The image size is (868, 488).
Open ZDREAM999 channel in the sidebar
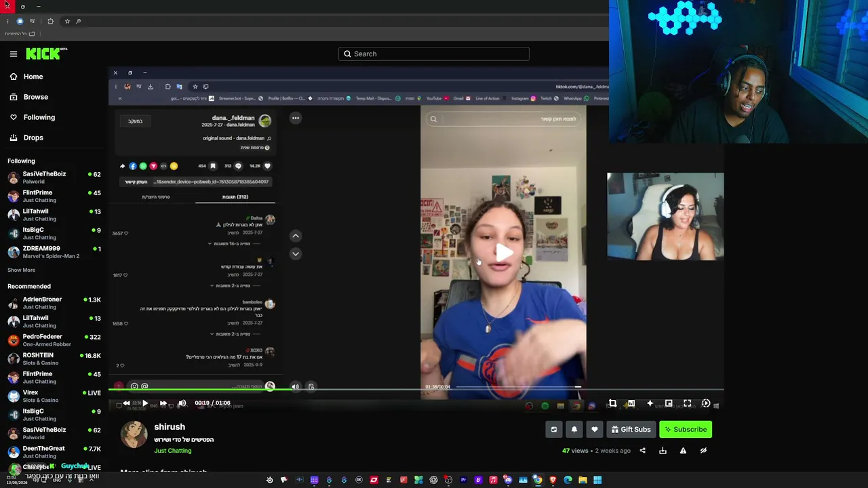click(54, 252)
